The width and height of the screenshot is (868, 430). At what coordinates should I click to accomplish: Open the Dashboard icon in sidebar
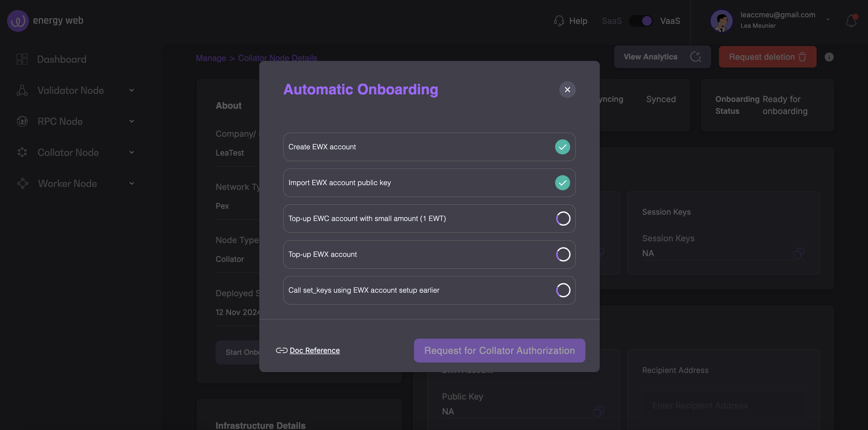click(22, 59)
